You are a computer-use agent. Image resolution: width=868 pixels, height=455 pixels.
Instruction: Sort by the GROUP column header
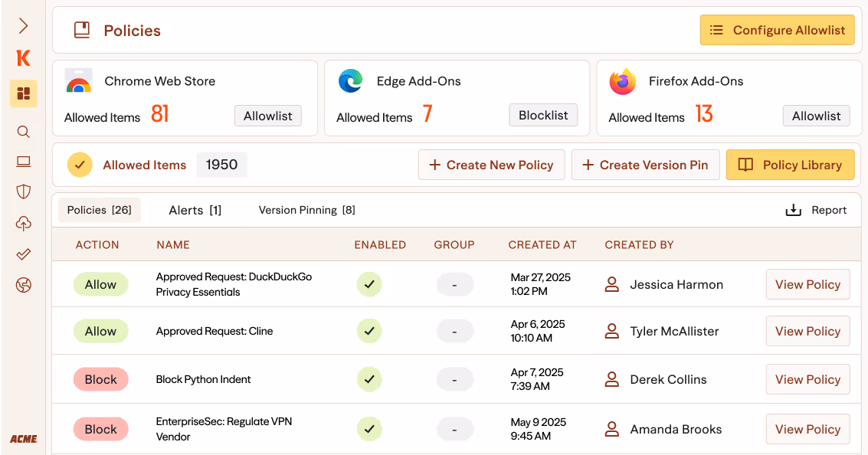(454, 244)
